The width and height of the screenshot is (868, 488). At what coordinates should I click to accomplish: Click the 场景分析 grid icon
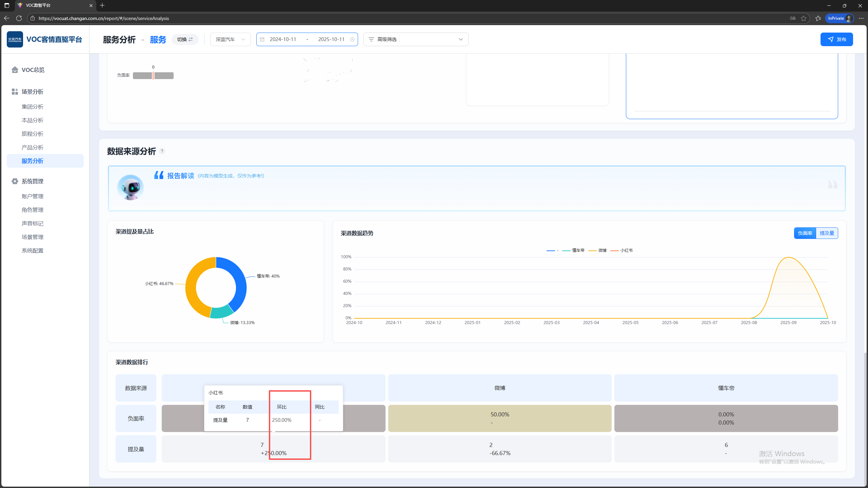(15, 92)
